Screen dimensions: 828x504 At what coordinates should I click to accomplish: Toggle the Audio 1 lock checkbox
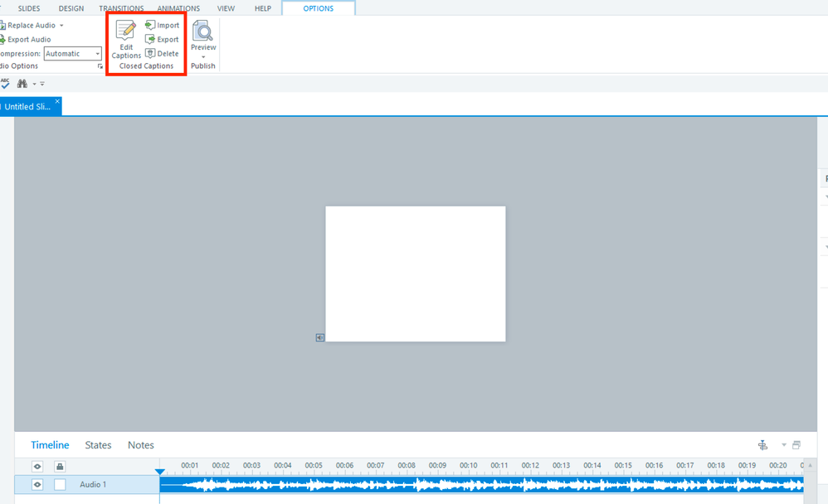tap(60, 484)
